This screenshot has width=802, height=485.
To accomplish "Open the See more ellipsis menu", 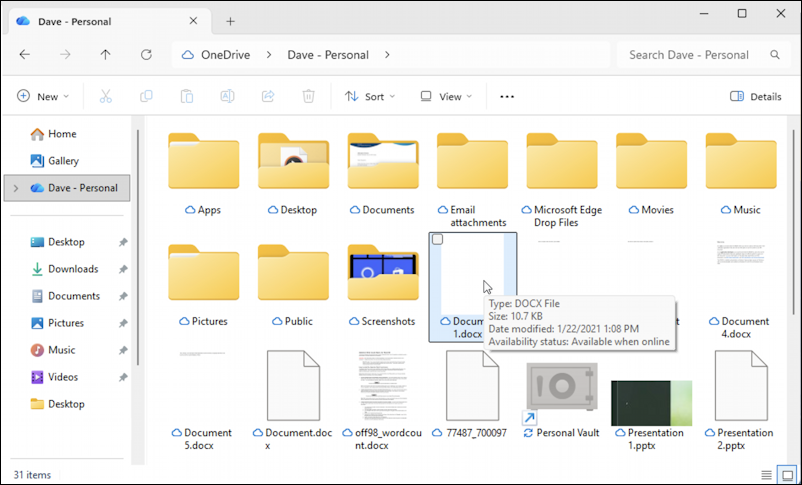I will click(x=507, y=96).
